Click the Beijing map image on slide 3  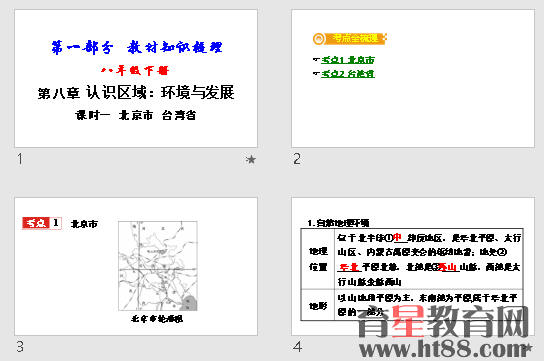point(158,266)
